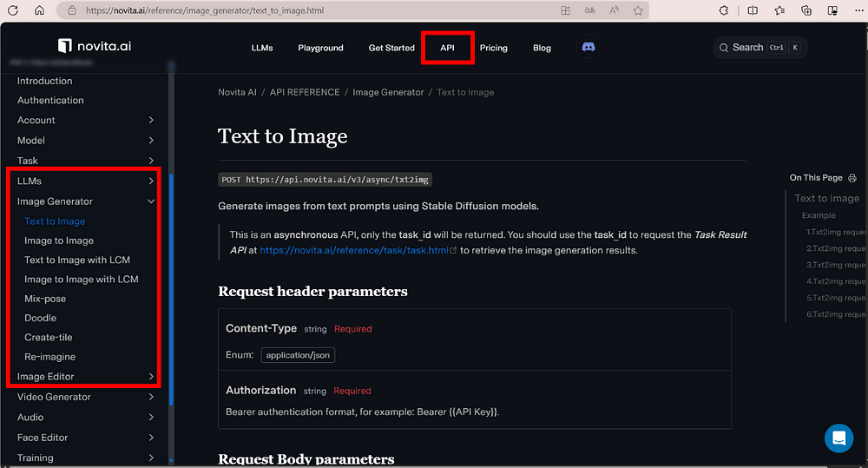
Task: Open browser essentials icon
Action: 832,10
